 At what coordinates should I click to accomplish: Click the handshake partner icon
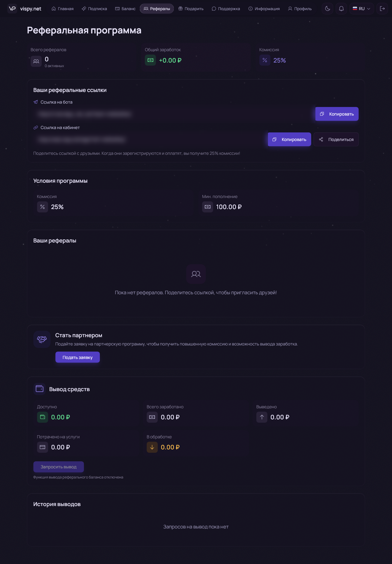(42, 339)
